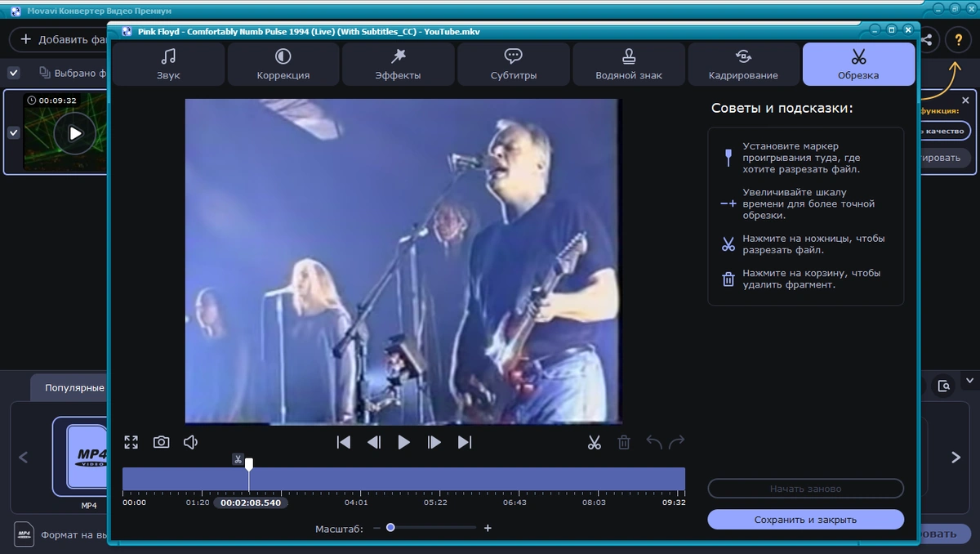Click the Начать заново button
Screen dimensions: 980x554
[805, 489]
